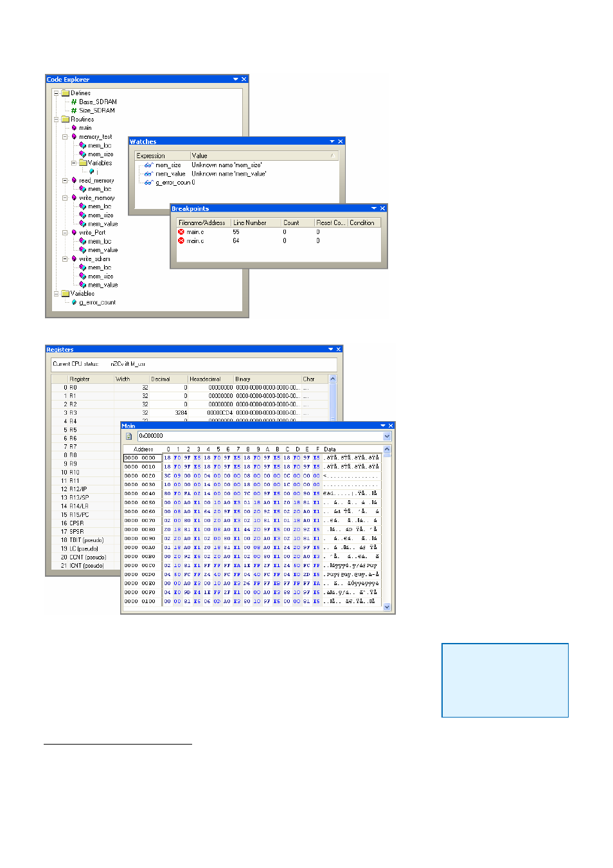Collapse the write_Port routine node
Screen dimensions: 613x868
click(x=65, y=233)
